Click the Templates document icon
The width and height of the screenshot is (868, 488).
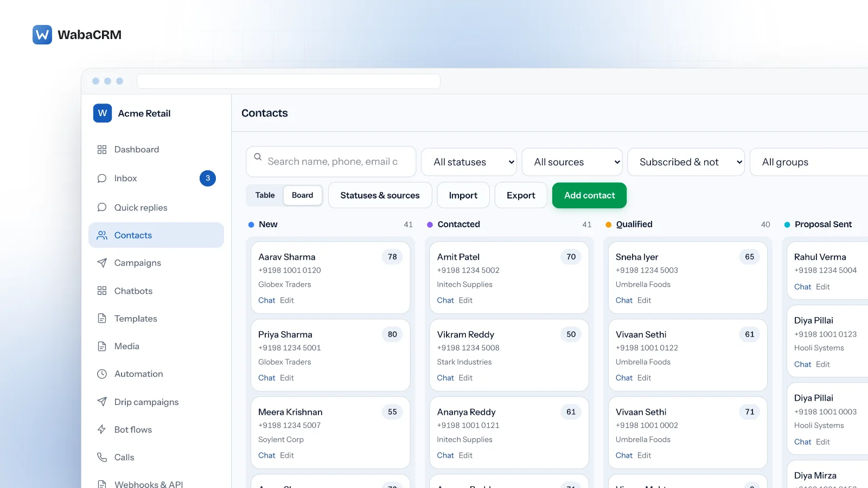click(102, 319)
